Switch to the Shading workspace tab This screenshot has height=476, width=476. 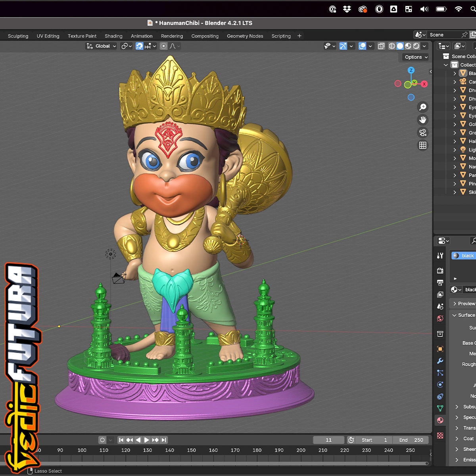coord(113,36)
